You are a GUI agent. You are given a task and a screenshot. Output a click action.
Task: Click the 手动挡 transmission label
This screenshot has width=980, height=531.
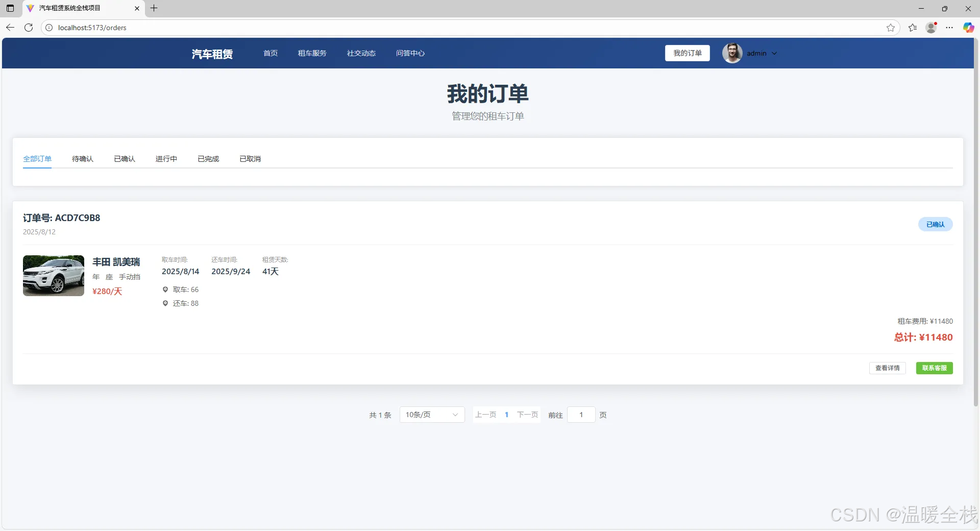coord(130,277)
